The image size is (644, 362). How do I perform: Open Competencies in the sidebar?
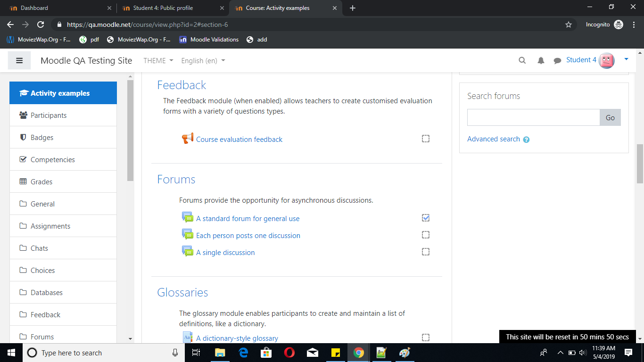point(63,159)
